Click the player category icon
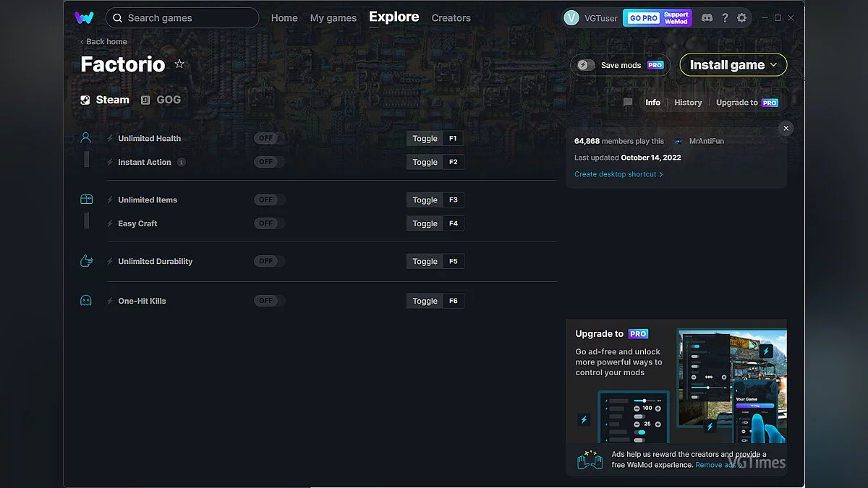Image resolution: width=868 pixels, height=488 pixels. [86, 138]
